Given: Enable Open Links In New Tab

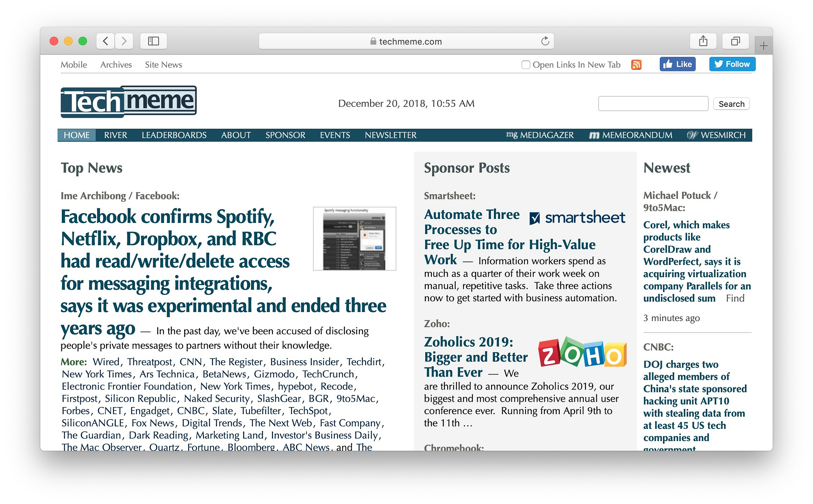Looking at the screenshot, I should (526, 64).
